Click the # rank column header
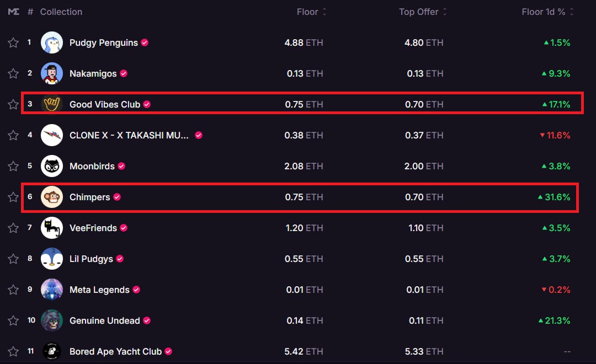The height and width of the screenshot is (364, 596). point(30,12)
